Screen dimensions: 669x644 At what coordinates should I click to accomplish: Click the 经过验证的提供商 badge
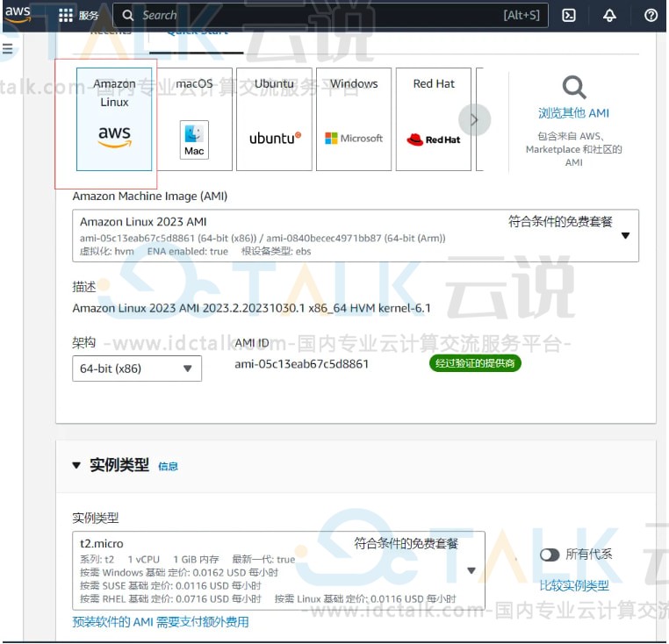[x=475, y=363]
